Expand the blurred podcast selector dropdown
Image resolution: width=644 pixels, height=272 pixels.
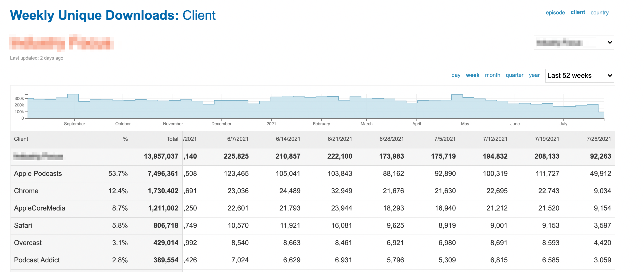[574, 43]
